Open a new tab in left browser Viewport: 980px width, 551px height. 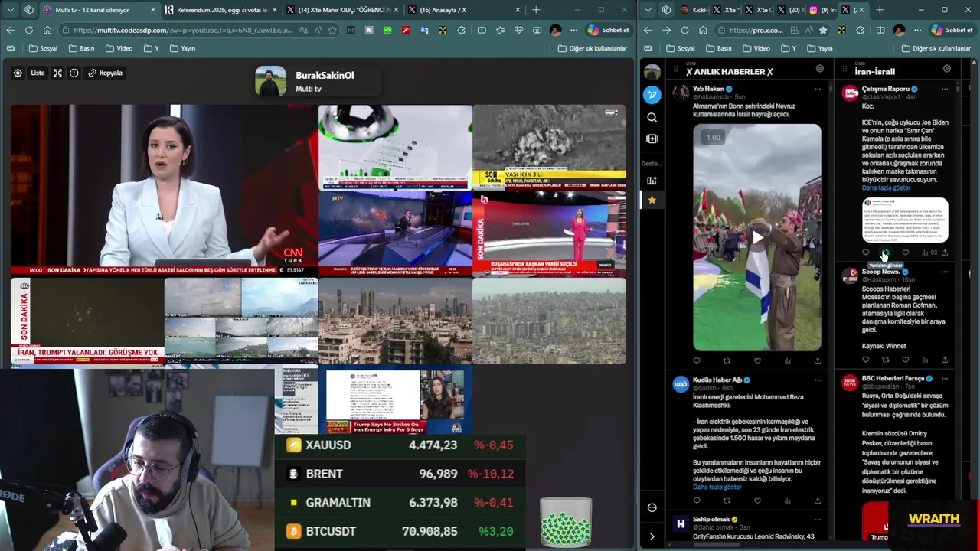coord(536,10)
